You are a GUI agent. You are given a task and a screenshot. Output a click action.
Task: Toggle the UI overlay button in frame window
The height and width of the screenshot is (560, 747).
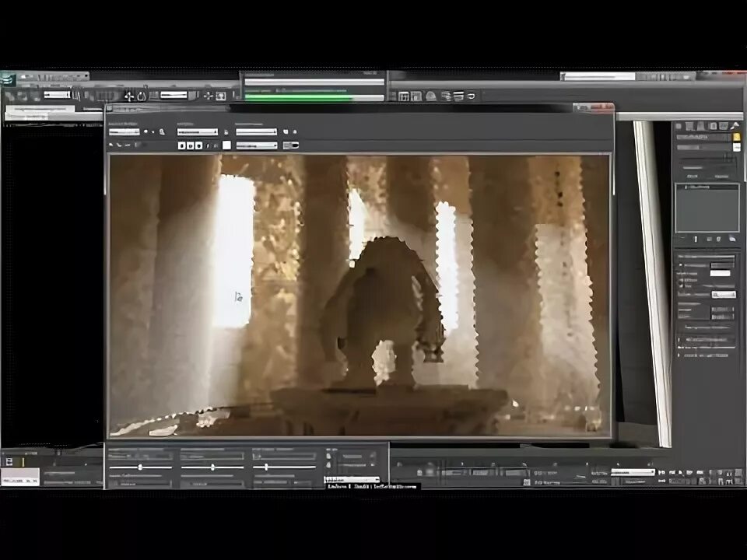click(x=291, y=145)
